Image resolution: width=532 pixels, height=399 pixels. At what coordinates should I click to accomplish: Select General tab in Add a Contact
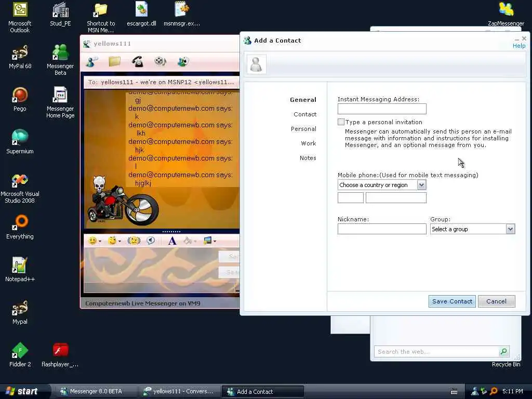tap(303, 100)
